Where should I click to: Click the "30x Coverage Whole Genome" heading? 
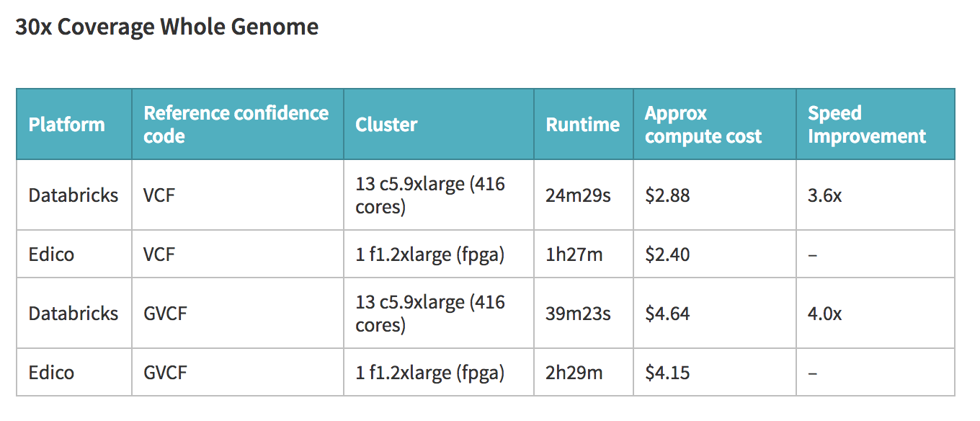(167, 27)
